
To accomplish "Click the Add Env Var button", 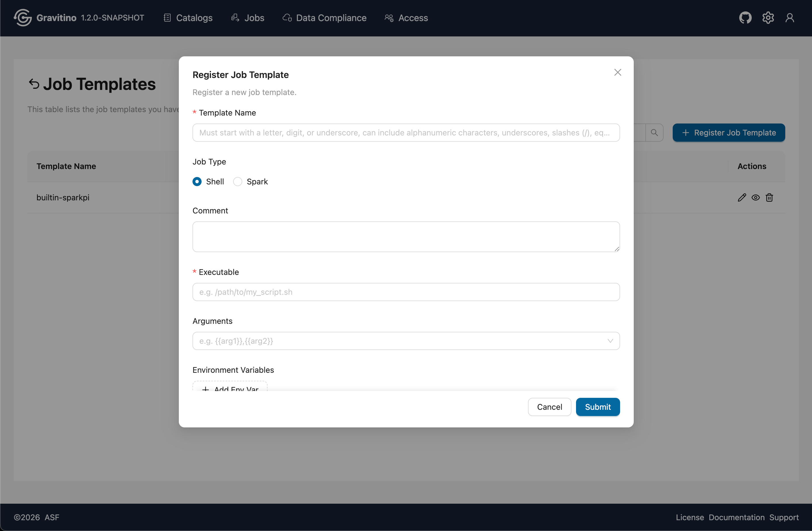I will [x=230, y=389].
